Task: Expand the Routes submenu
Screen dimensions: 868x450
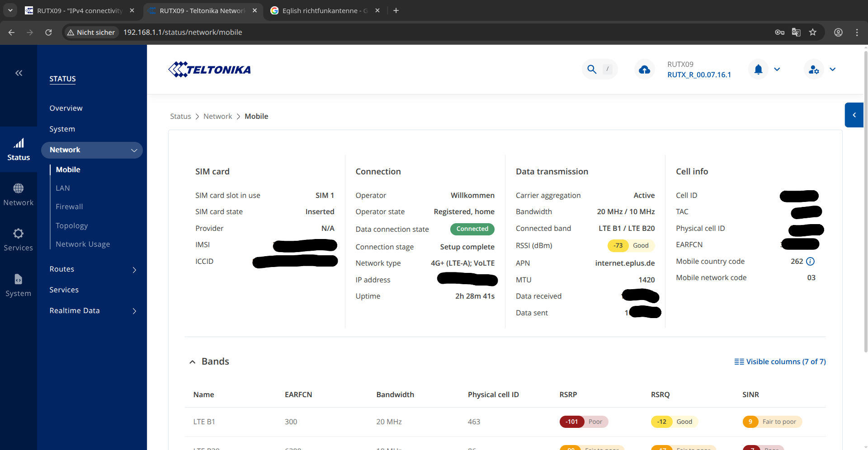Action: (x=134, y=270)
